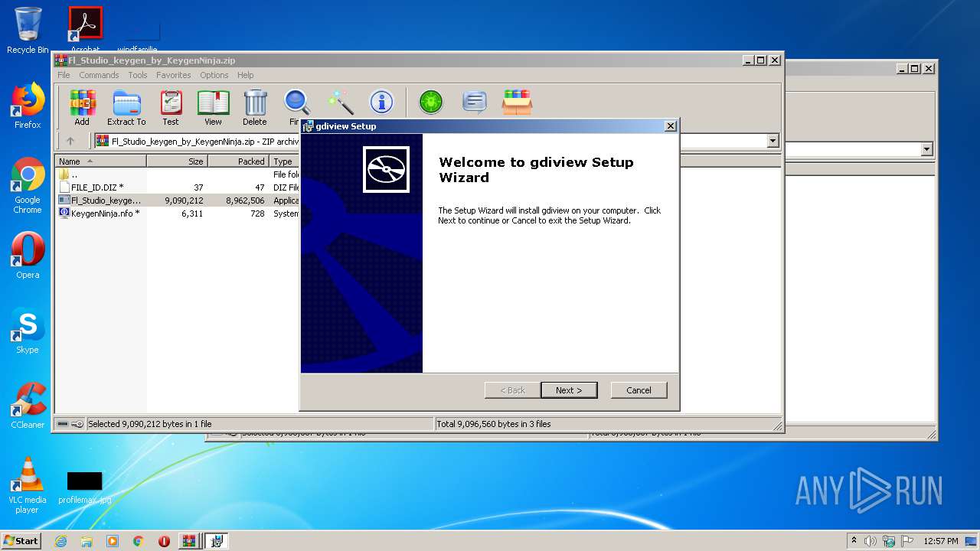Open Acrobat desktop shortcut
980x551 pixels.
(x=85, y=31)
